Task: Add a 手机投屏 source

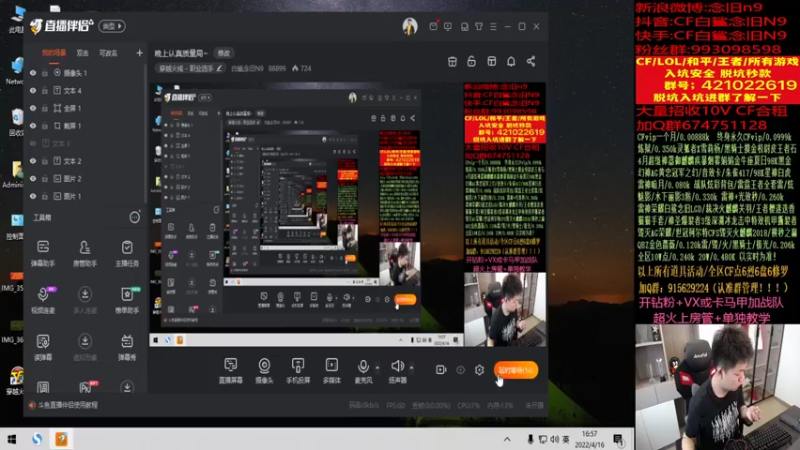Action: point(298,370)
